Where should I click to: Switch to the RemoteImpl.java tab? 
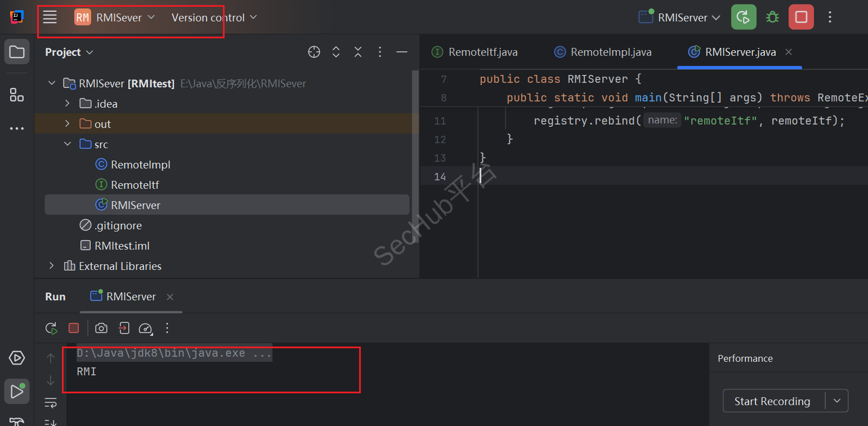tap(610, 52)
